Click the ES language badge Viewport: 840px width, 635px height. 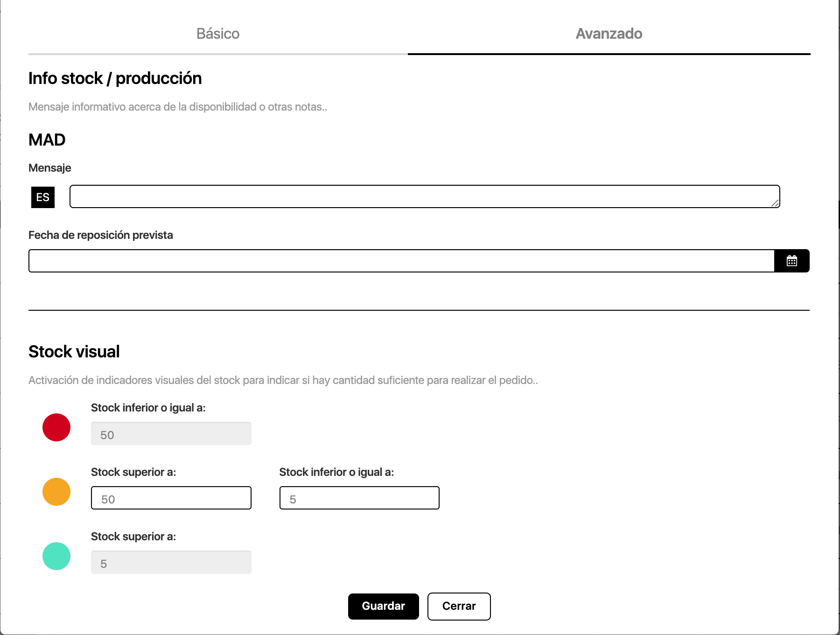(43, 197)
